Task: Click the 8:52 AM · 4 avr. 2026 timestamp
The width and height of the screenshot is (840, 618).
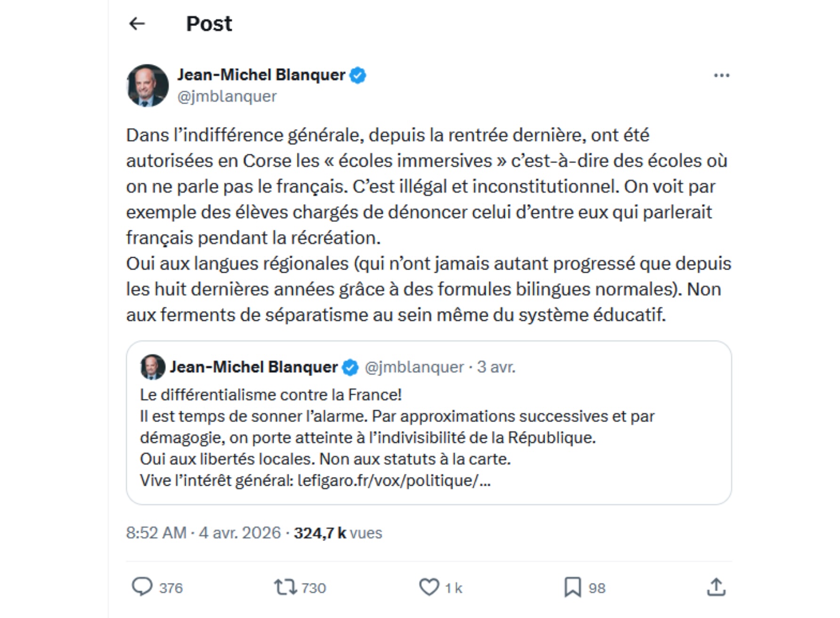Action: (203, 533)
